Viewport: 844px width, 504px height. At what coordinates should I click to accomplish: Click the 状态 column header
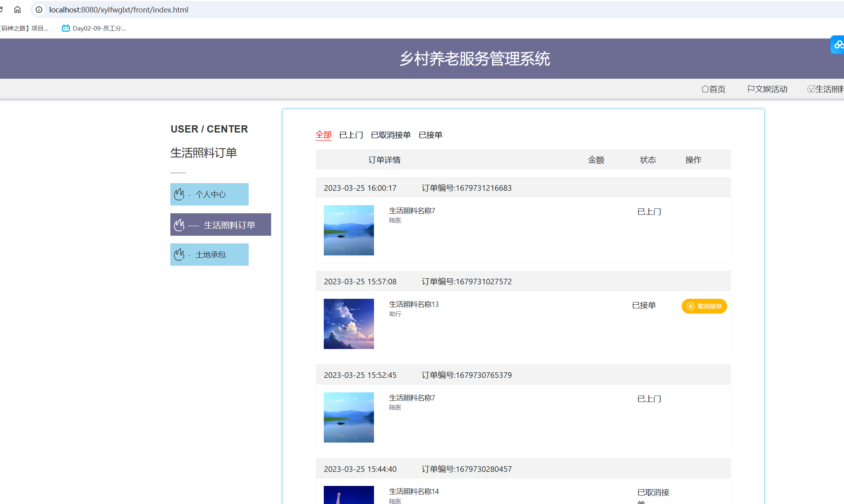tap(648, 160)
